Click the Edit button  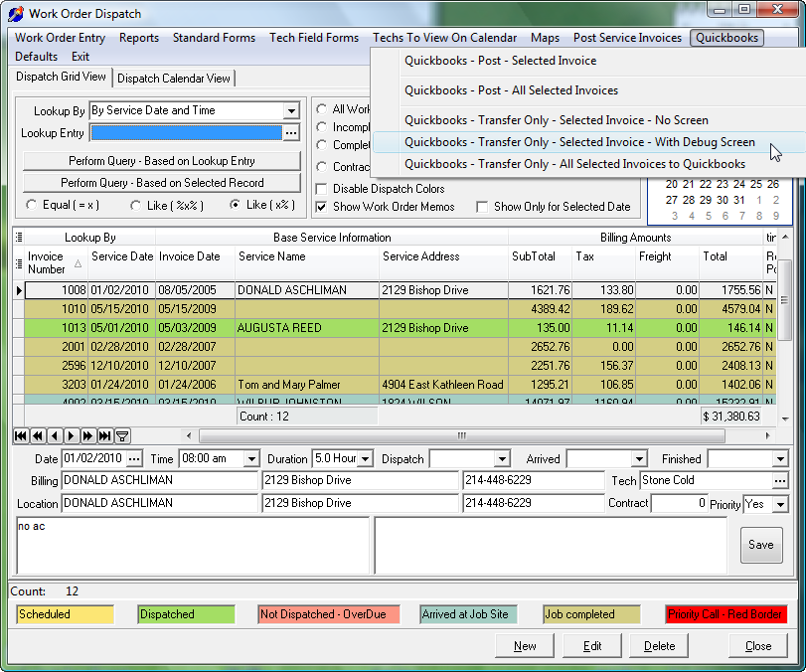(592, 646)
